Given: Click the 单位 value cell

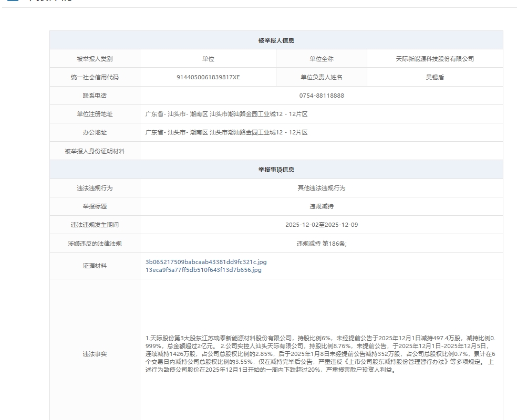Looking at the screenshot, I should (208, 59).
